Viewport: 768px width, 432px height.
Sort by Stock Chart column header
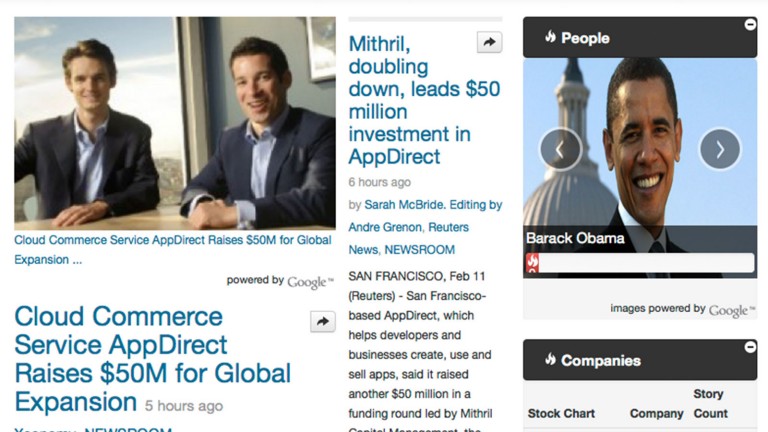(x=561, y=413)
